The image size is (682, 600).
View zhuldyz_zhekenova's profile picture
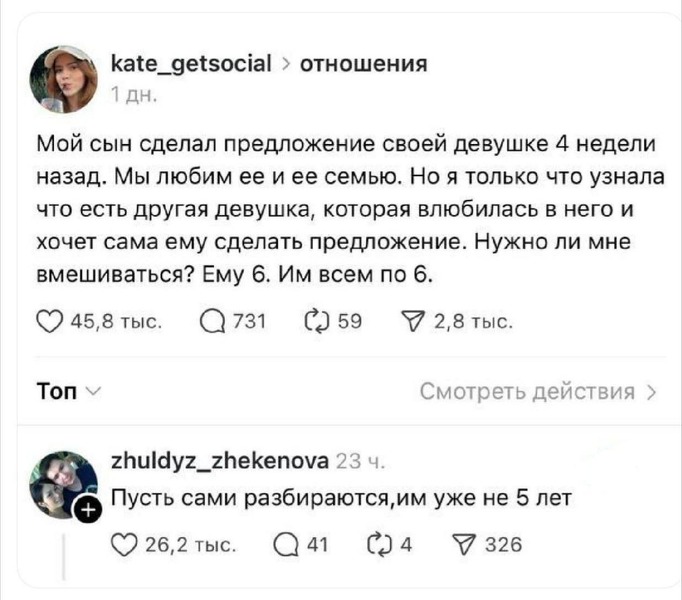(x=65, y=484)
